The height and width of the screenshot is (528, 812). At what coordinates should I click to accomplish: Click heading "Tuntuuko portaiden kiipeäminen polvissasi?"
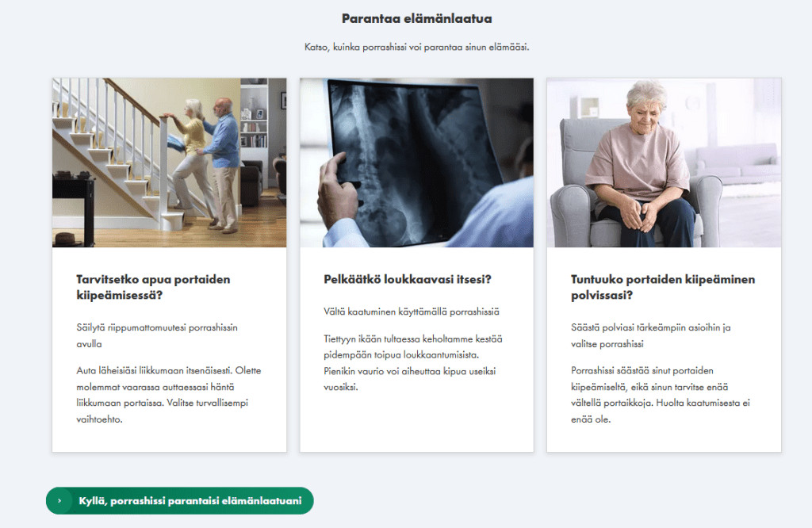tap(663, 287)
